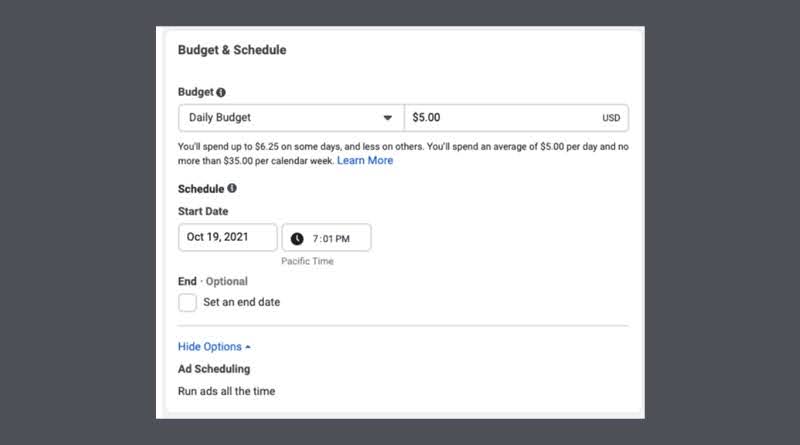The image size is (800, 445).
Task: Click the 7:01 PM start time field
Action: click(x=327, y=237)
